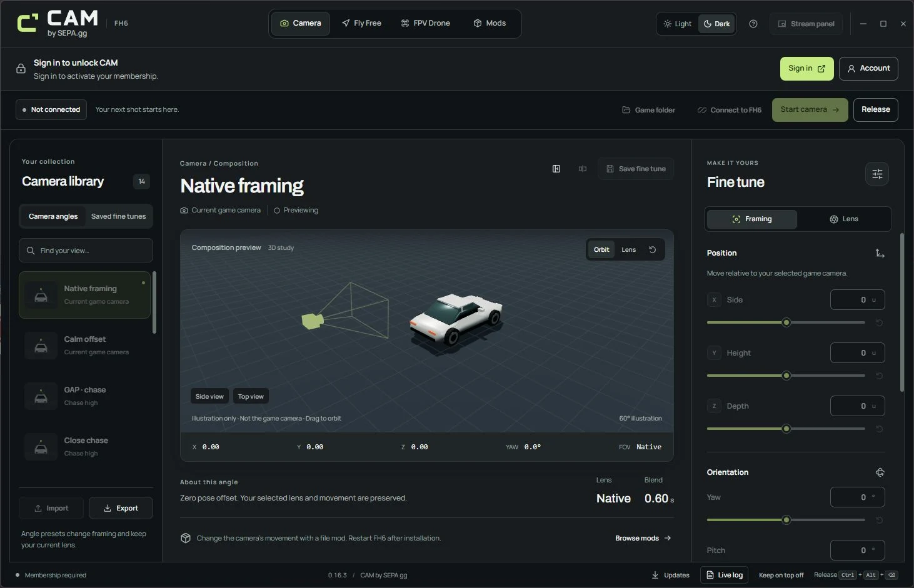Open the Stream panel
This screenshot has height=588, width=914.
(x=806, y=24)
